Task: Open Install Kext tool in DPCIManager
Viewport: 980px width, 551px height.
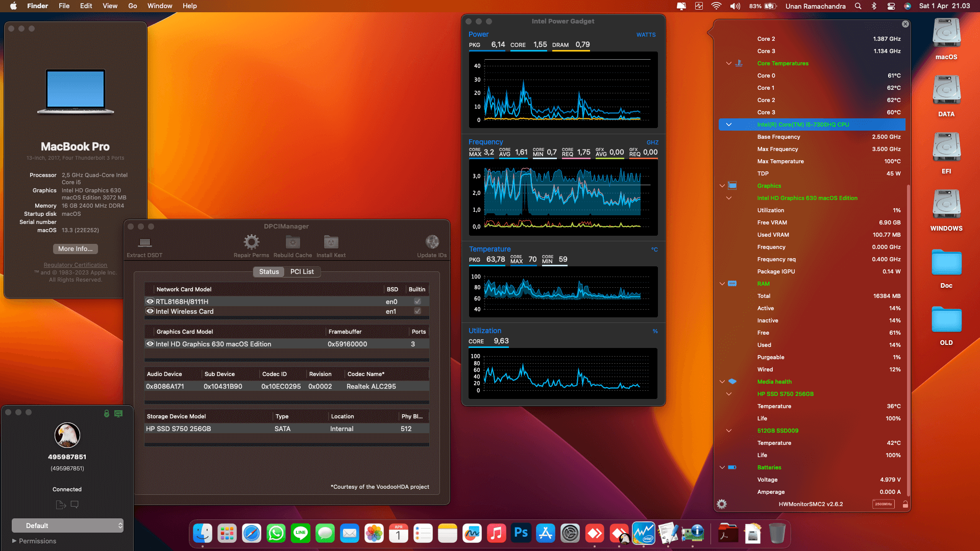Action: [x=331, y=246]
